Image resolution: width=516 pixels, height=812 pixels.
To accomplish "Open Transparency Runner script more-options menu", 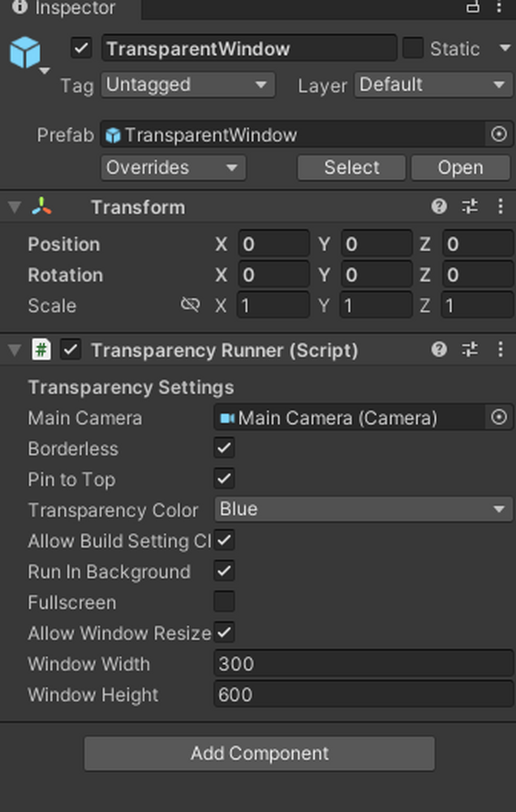I will pos(500,350).
